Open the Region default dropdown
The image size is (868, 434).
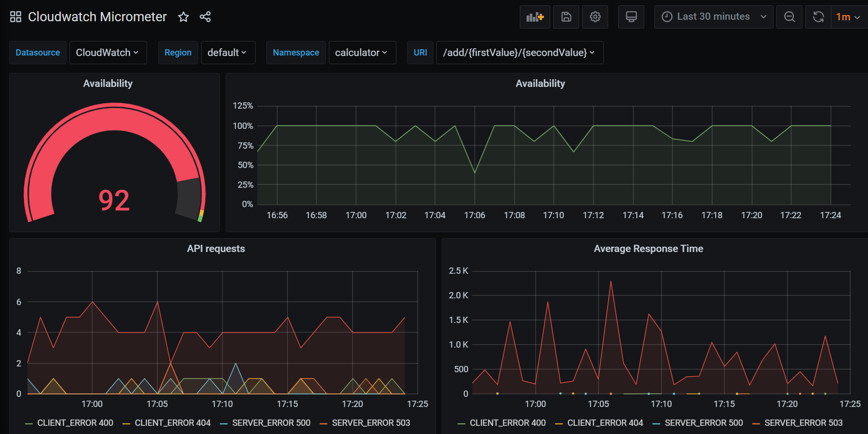tap(228, 53)
